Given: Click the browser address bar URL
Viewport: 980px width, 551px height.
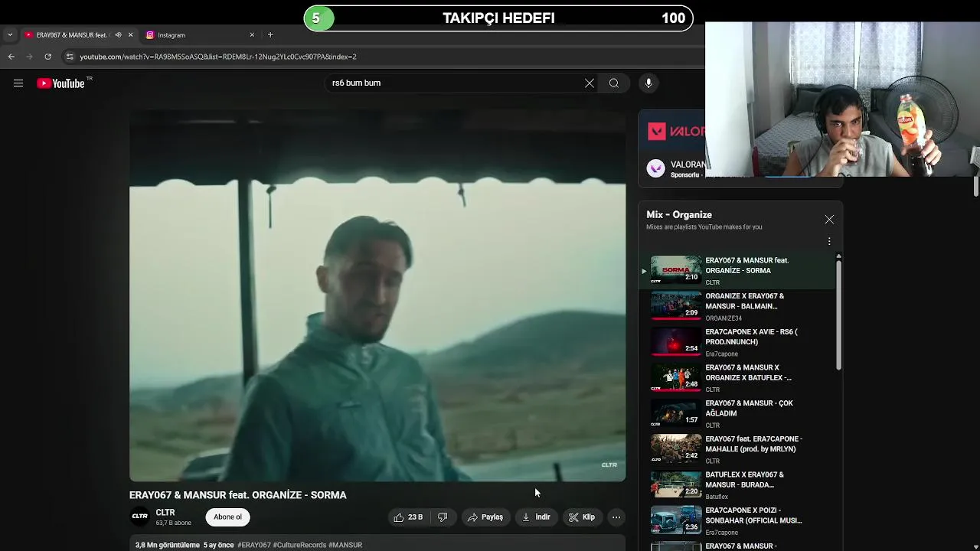Looking at the screenshot, I should 218,57.
